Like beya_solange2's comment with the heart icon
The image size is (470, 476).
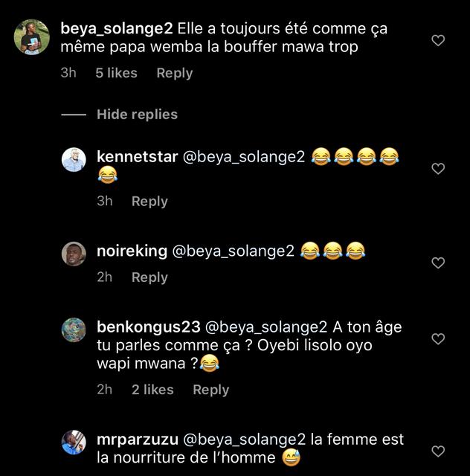438,40
